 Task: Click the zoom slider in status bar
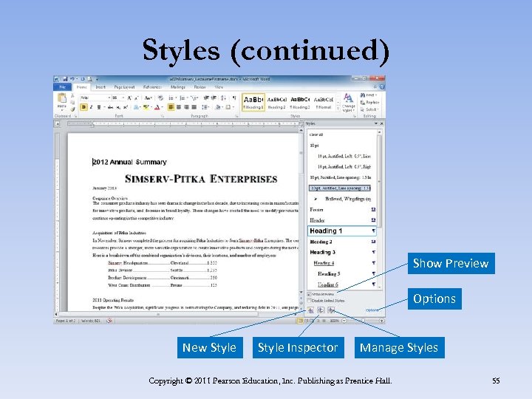pyautogui.click(x=362, y=321)
